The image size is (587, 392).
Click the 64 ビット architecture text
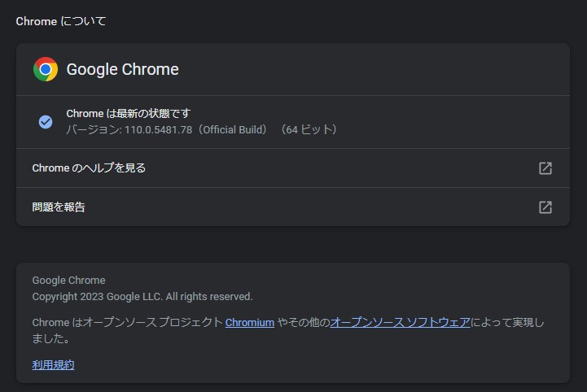click(x=309, y=129)
